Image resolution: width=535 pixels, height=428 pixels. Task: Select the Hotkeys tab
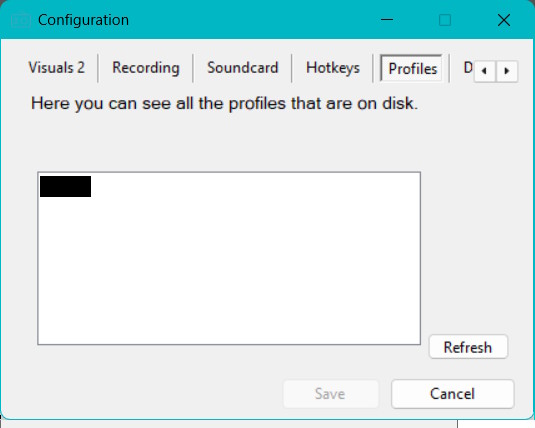coord(333,68)
